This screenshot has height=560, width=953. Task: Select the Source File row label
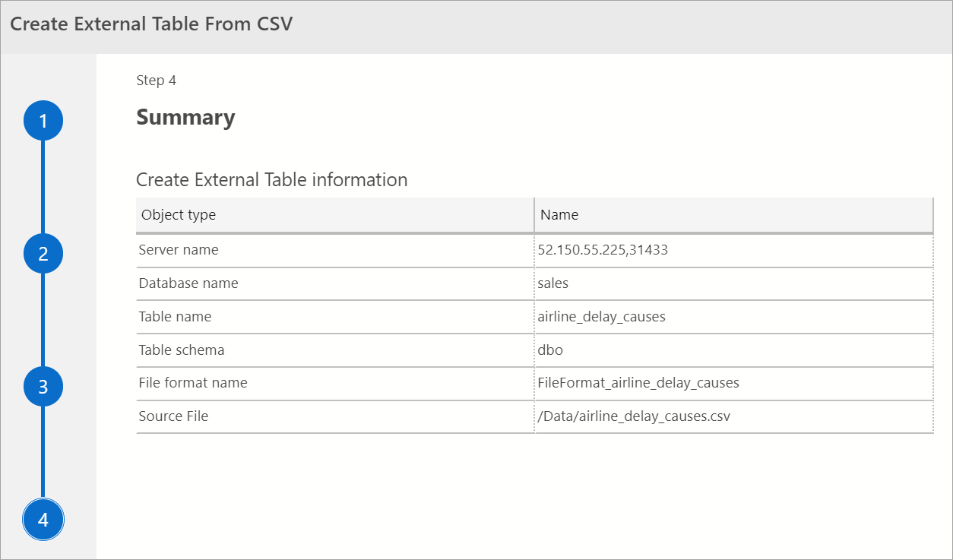[173, 416]
